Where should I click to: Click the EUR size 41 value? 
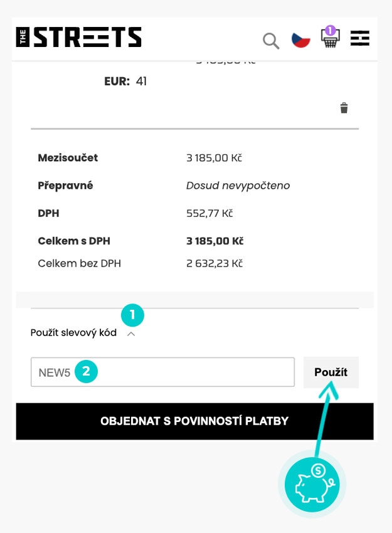pyautogui.click(x=141, y=82)
